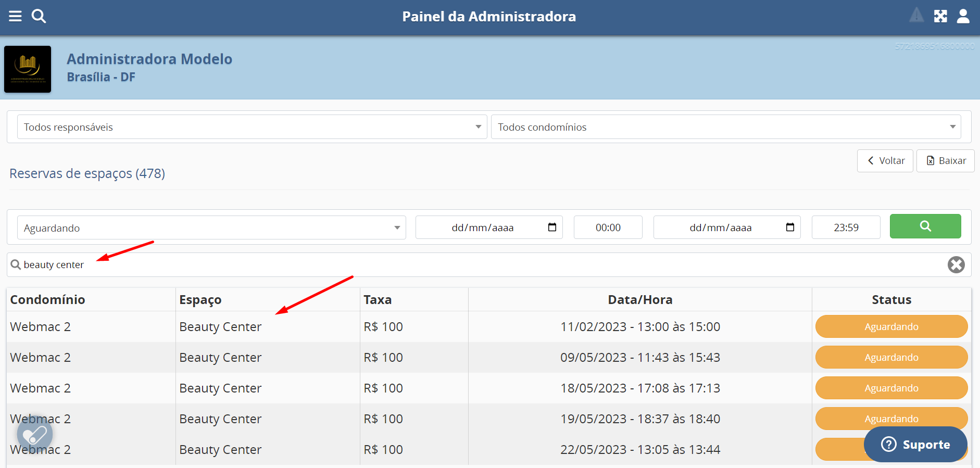Image resolution: width=980 pixels, height=468 pixels.
Task: Toggle fullscreen with the expand icon
Action: coord(940,16)
